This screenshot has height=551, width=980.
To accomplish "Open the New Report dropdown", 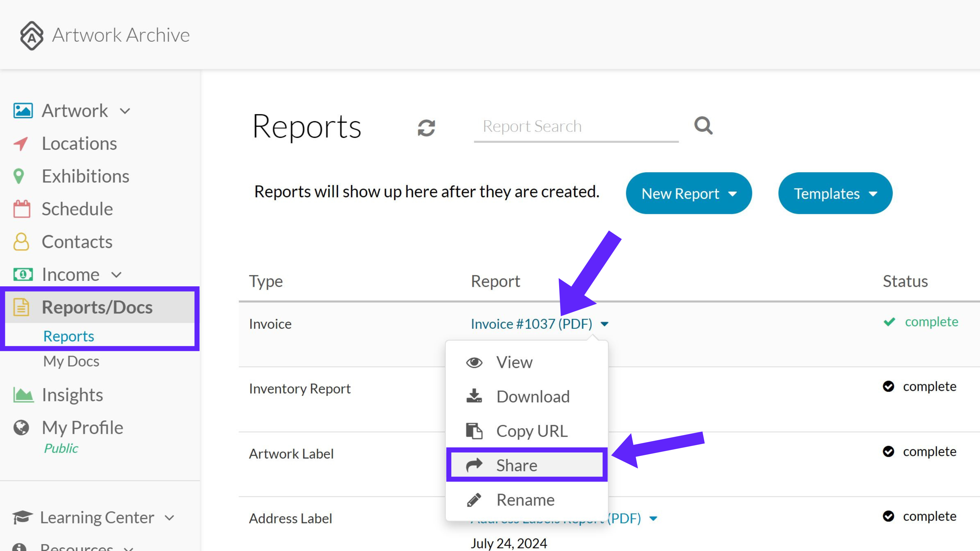I will (x=689, y=193).
